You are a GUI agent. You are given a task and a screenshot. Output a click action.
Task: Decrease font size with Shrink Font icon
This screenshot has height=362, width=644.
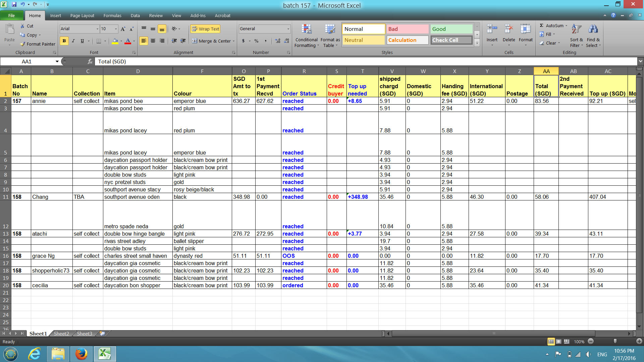click(131, 29)
